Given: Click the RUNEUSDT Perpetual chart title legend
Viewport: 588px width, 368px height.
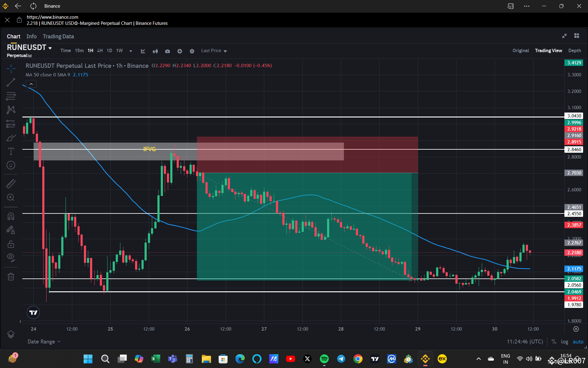Looking at the screenshot, I should pyautogui.click(x=87, y=66).
